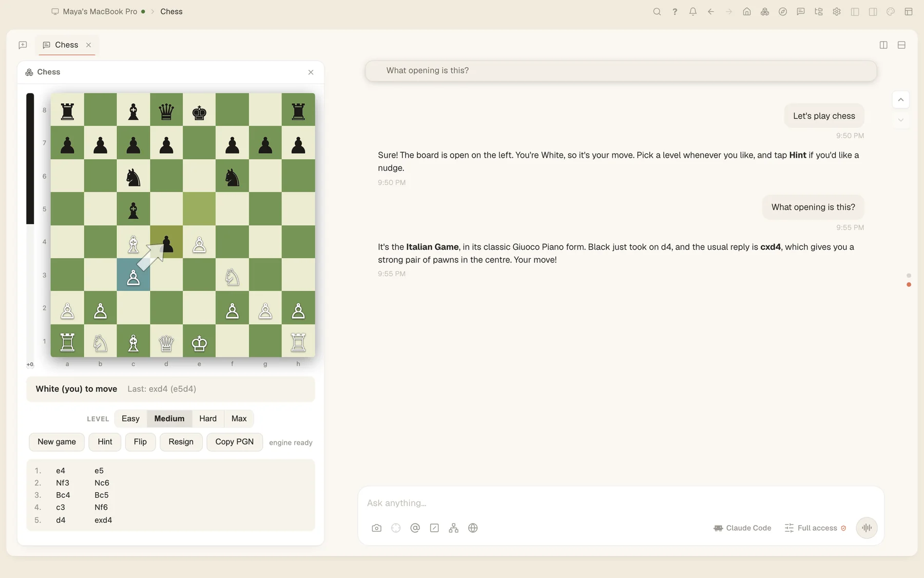Screen dimensions: 924x578
Task: Click the globe icon in composer
Action: [x=473, y=528]
